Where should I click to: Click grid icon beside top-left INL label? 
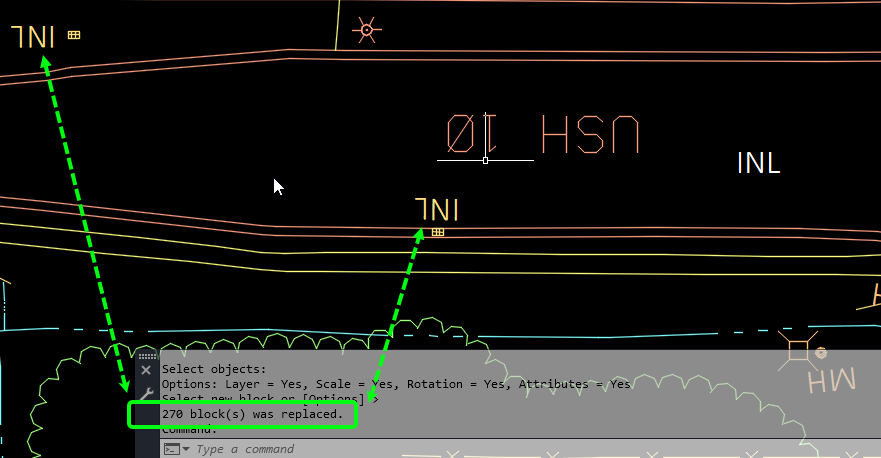(74, 35)
